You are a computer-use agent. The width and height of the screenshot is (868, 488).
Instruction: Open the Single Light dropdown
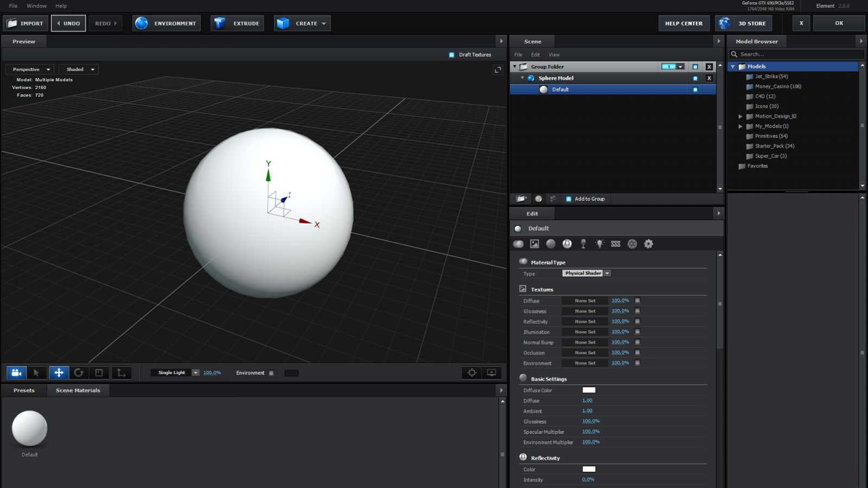pos(195,373)
